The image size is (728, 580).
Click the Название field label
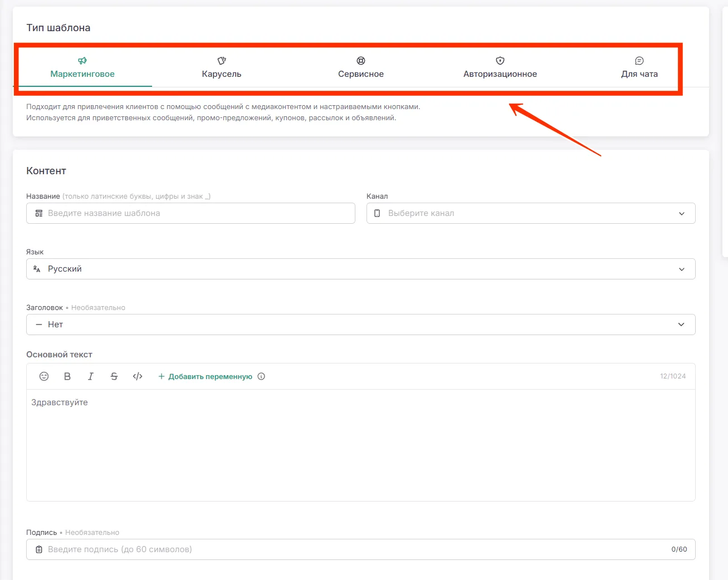pyautogui.click(x=43, y=196)
